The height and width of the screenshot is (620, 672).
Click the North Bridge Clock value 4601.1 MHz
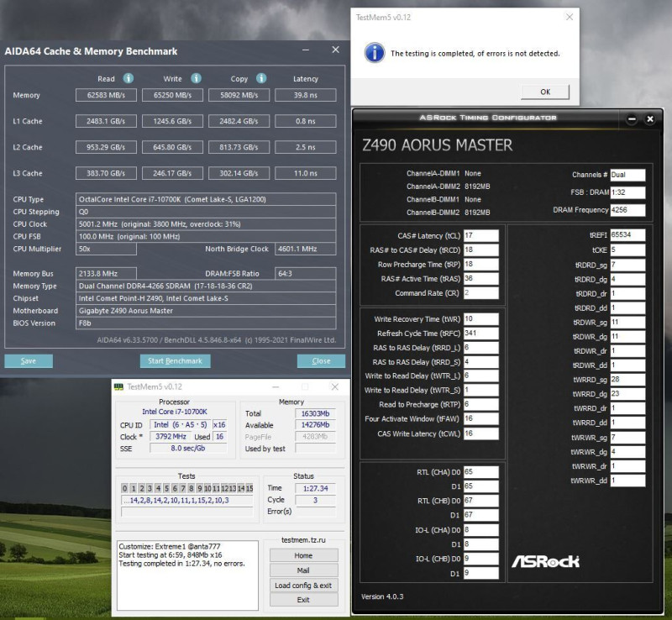pos(305,249)
